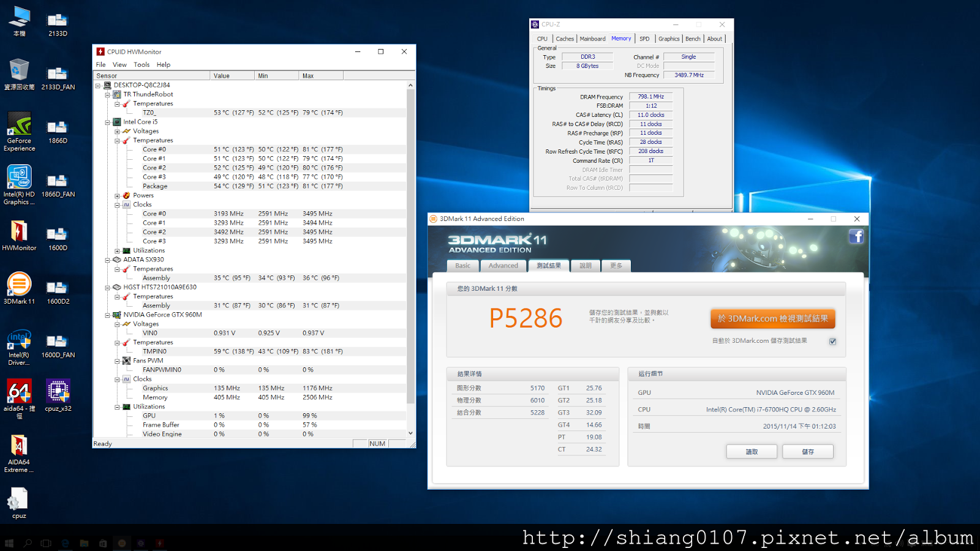The image size is (980, 551).
Task: Launch the 3DMark 11 desktop shortcut
Action: coord(19,288)
